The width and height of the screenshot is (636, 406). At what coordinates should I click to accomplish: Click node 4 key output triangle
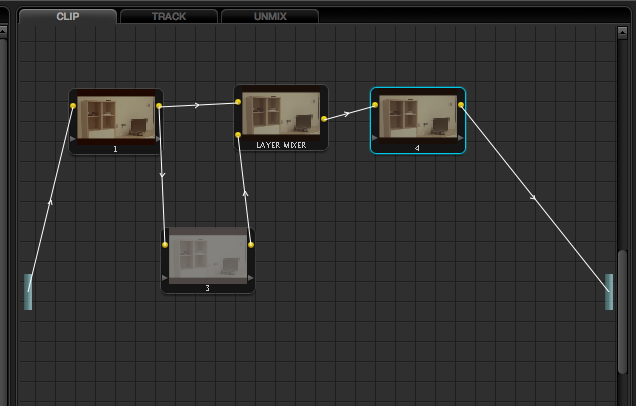point(461,138)
